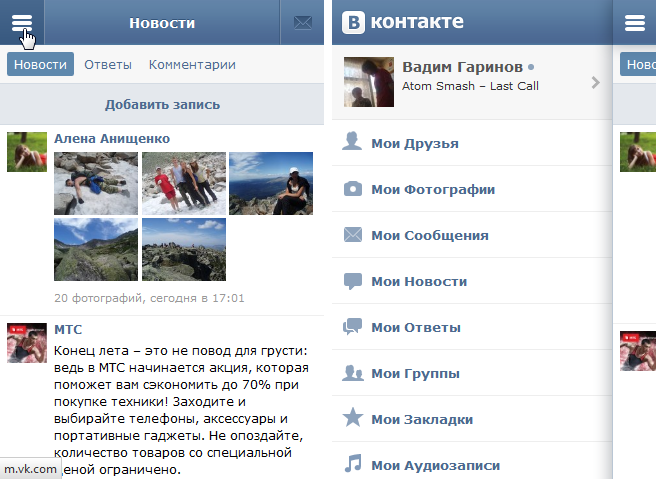This screenshot has height=479, width=656.
Task: Click the speech bubble icon by Мои Новости
Action: click(x=353, y=281)
